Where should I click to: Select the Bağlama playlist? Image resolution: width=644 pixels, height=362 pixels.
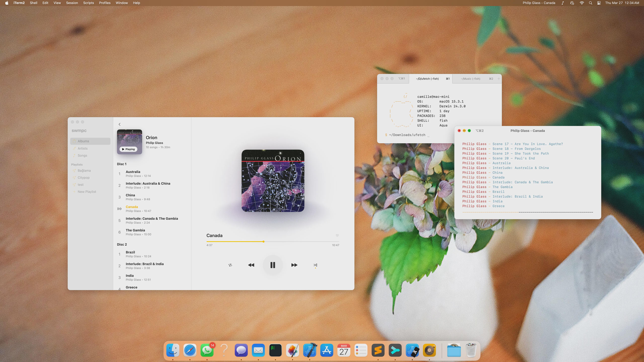pyautogui.click(x=84, y=170)
